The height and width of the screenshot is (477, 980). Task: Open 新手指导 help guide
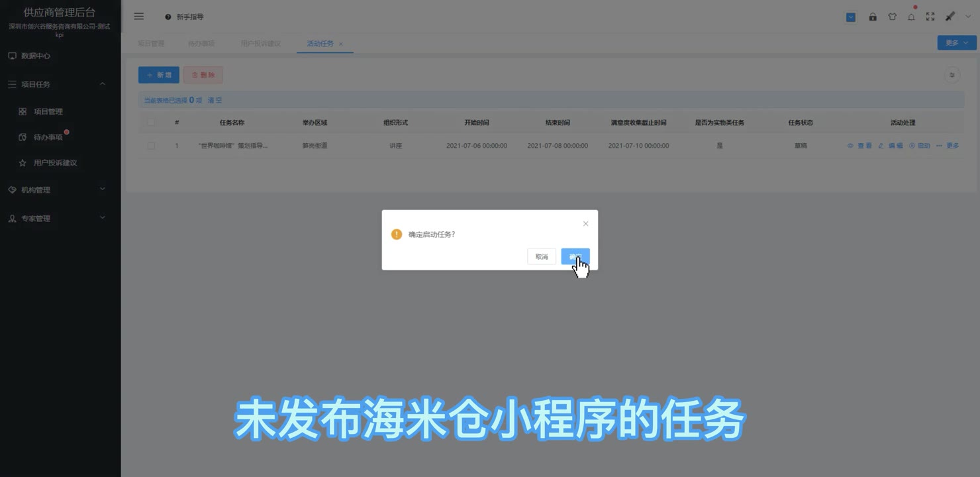pos(185,17)
